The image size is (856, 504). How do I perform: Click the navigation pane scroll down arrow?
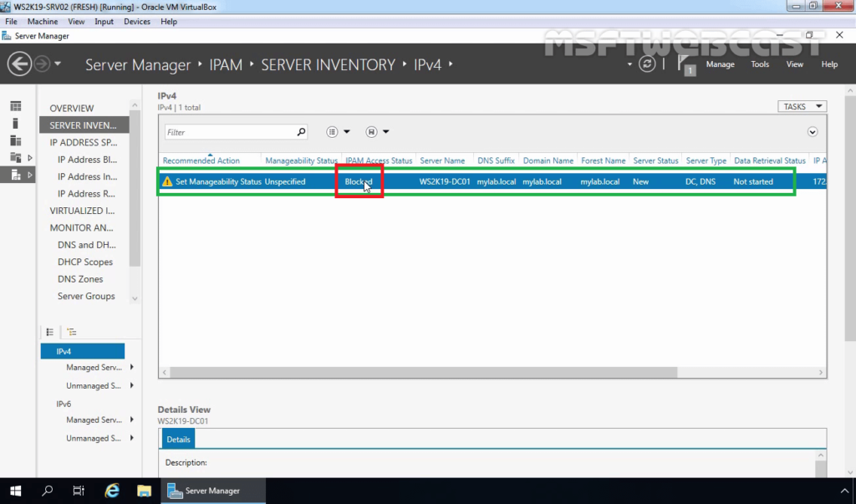[135, 298]
